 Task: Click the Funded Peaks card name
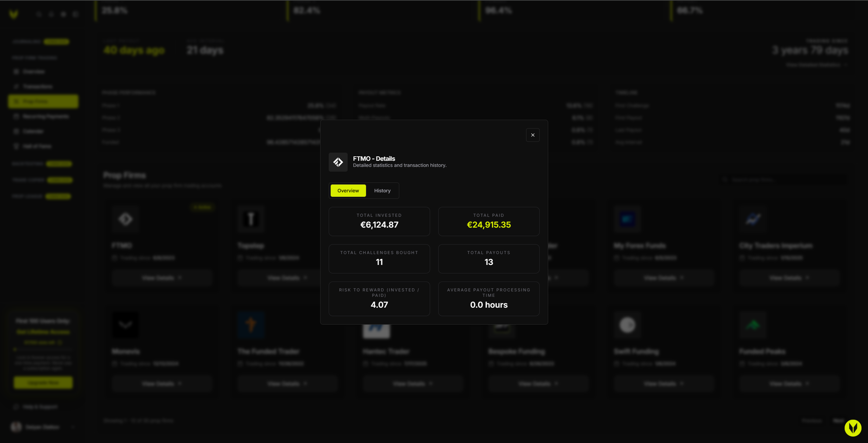click(763, 351)
